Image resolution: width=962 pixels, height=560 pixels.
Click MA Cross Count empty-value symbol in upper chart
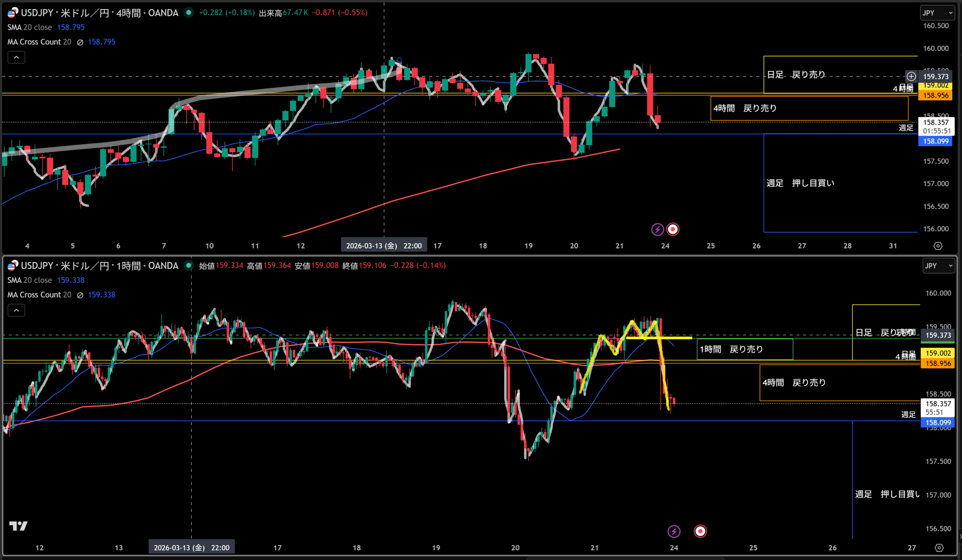pyautogui.click(x=80, y=42)
